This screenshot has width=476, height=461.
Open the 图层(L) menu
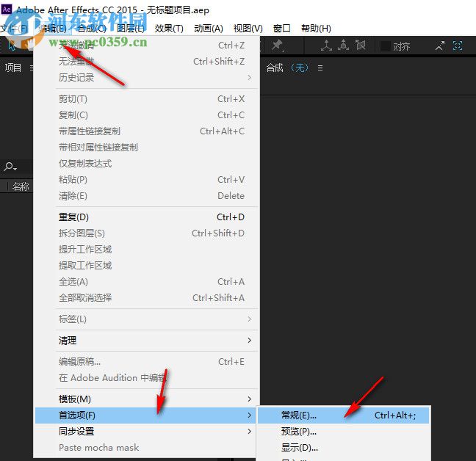click(131, 29)
